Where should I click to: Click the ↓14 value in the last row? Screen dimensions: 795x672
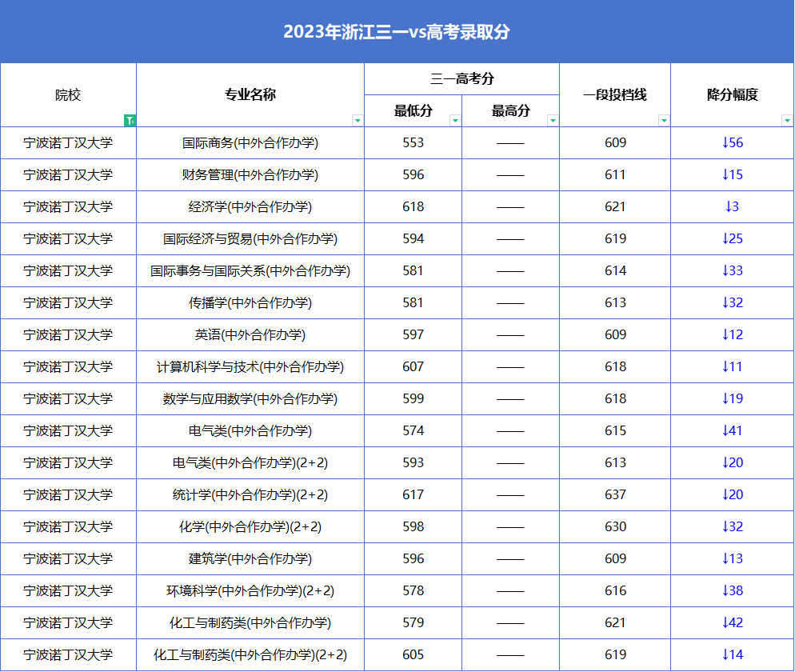pyautogui.click(x=732, y=654)
